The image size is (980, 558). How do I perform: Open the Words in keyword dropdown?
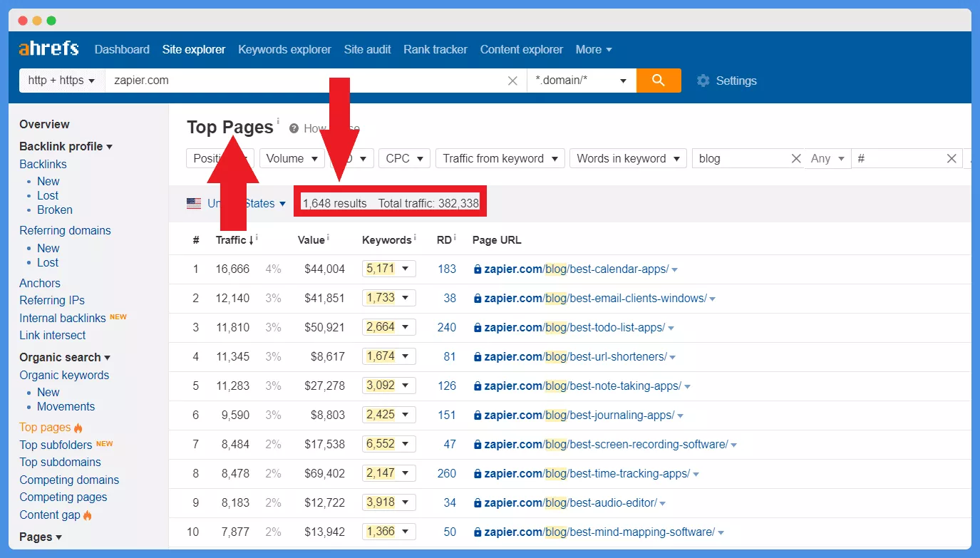[x=628, y=158]
